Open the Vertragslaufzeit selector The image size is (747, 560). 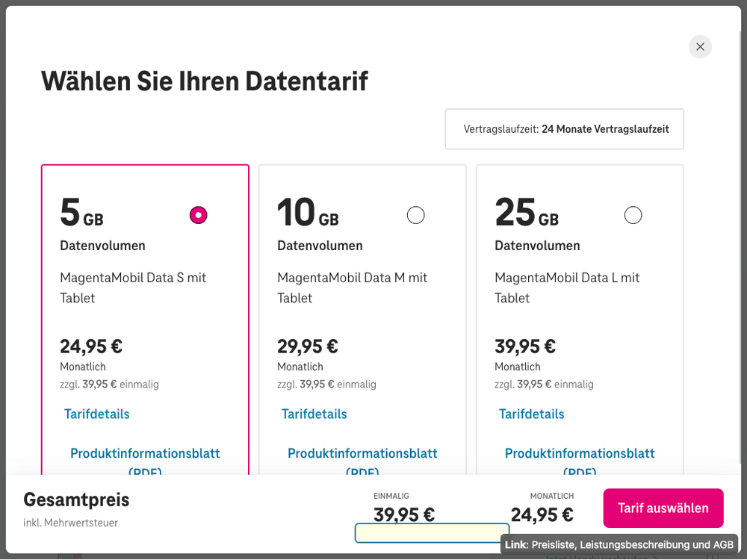[x=564, y=128]
